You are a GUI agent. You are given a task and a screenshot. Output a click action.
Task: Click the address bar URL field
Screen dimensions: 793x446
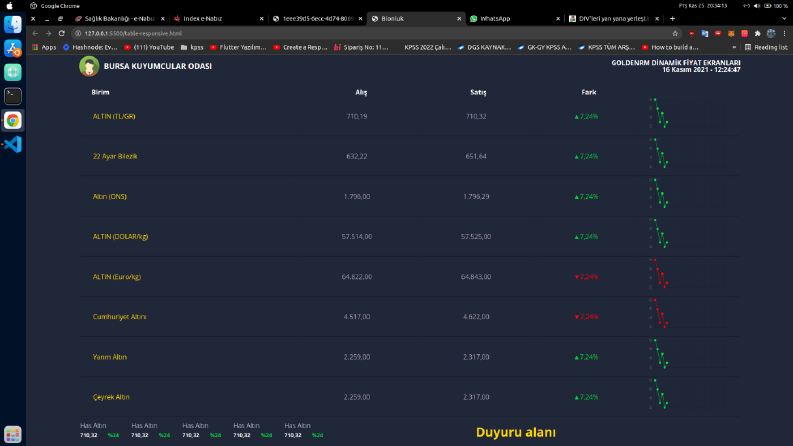tap(372, 33)
